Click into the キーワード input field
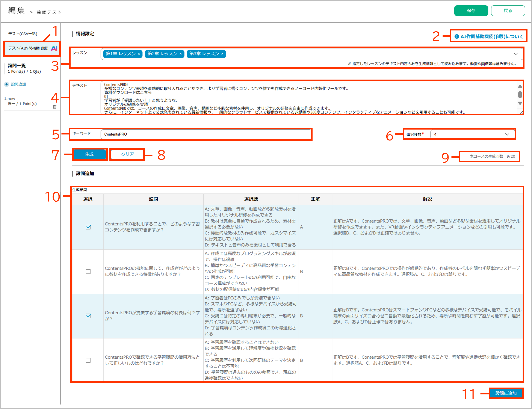 (x=206, y=134)
